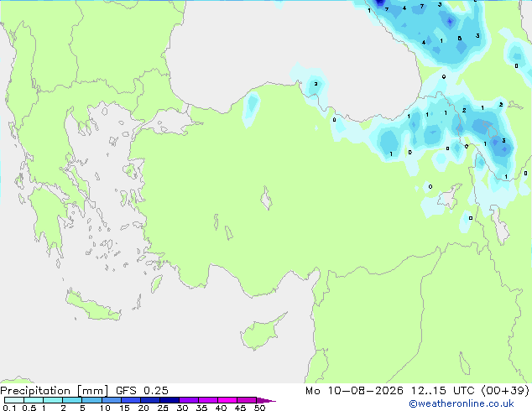The image size is (532, 411).
Task: Select the 0.1–0.5 mm lightest legend swatch
Action: tap(14, 400)
